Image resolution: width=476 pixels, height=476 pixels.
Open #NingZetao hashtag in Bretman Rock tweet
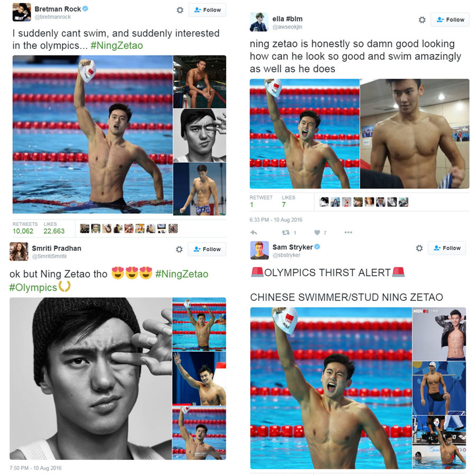[116, 45]
